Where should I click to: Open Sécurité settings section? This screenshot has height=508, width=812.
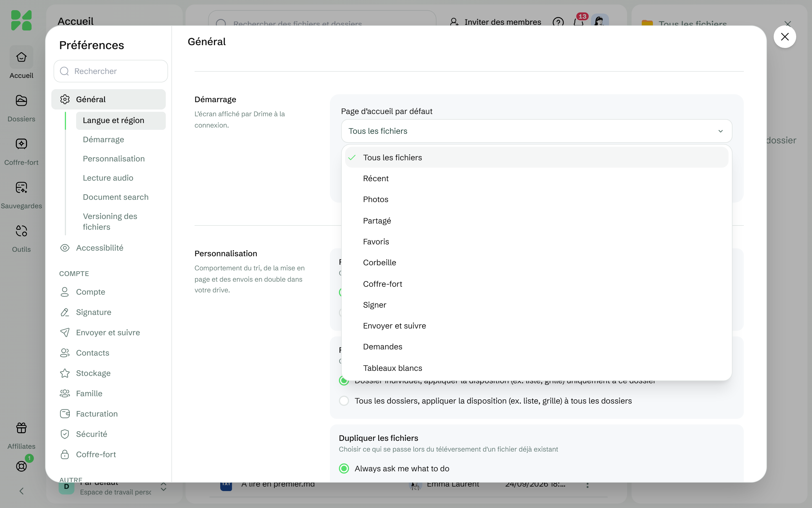point(108,434)
